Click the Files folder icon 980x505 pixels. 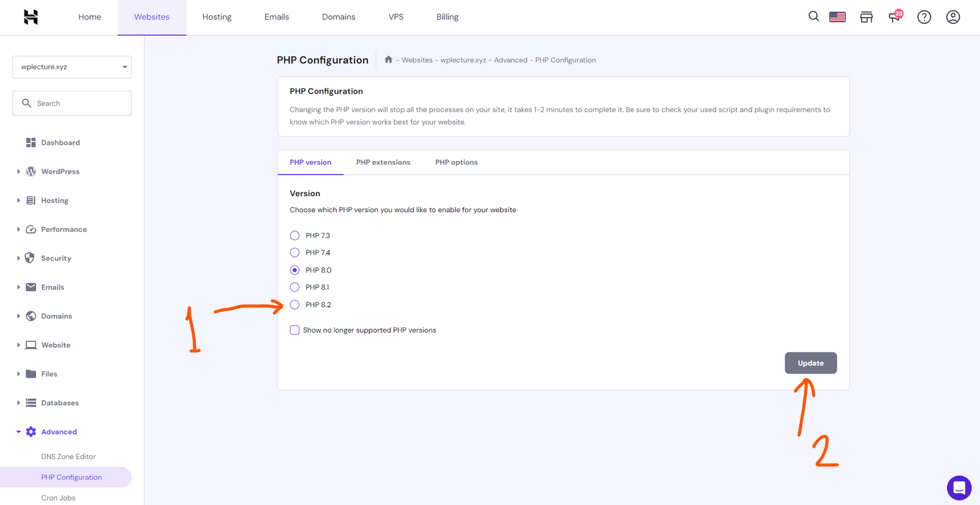[31, 374]
